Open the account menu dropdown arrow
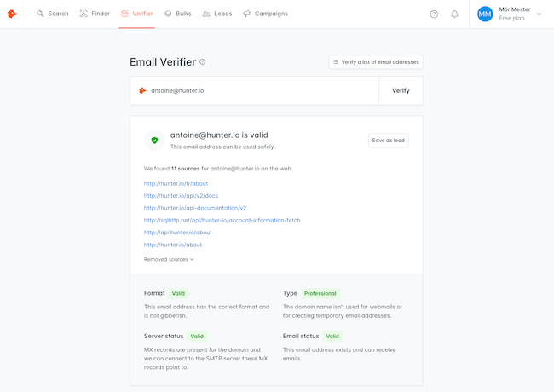The image size is (554, 392). coord(539,14)
